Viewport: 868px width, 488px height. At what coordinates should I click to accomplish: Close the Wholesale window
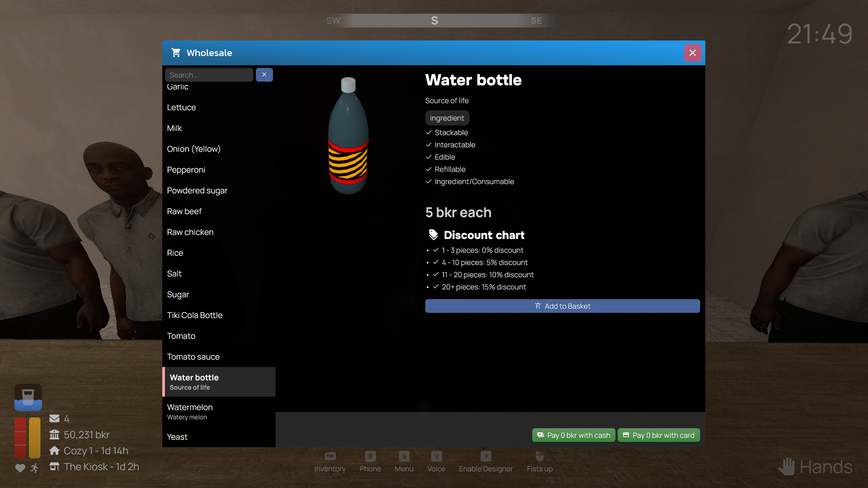coord(693,53)
